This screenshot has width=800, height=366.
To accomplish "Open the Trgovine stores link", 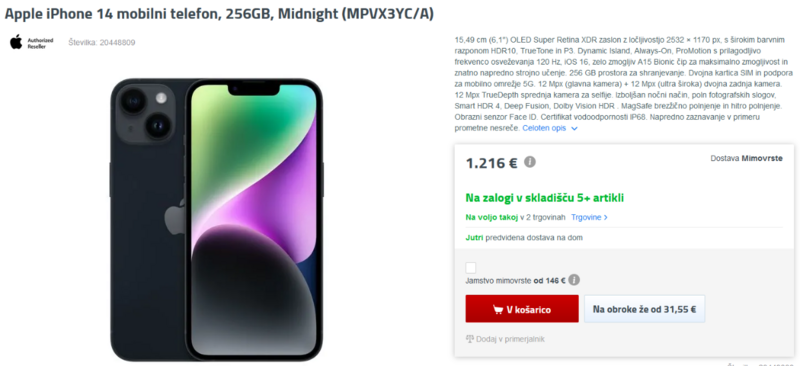I will coord(586,217).
